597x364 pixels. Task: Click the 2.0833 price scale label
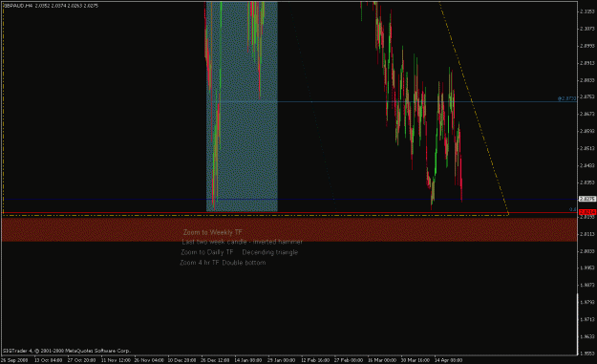pos(587,80)
